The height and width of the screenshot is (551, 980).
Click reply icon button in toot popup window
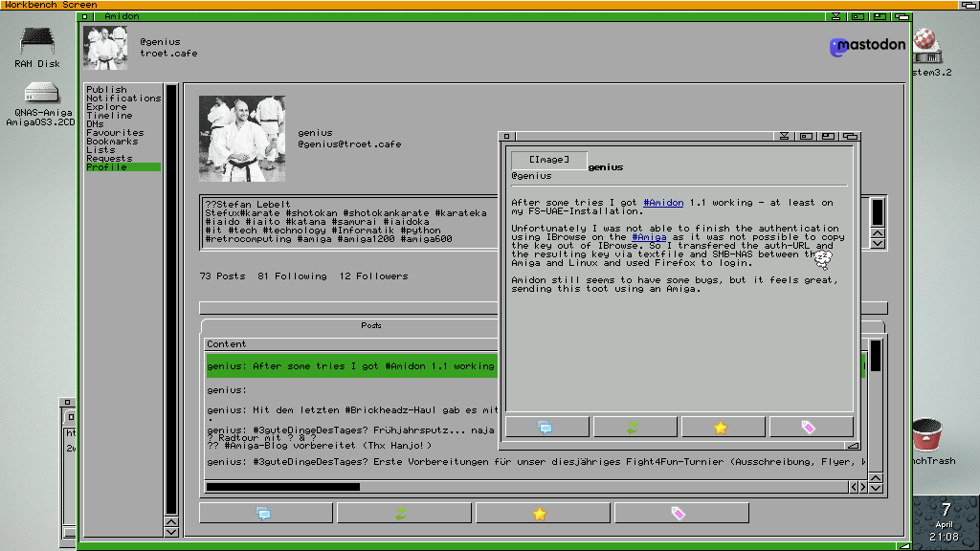pos(546,428)
